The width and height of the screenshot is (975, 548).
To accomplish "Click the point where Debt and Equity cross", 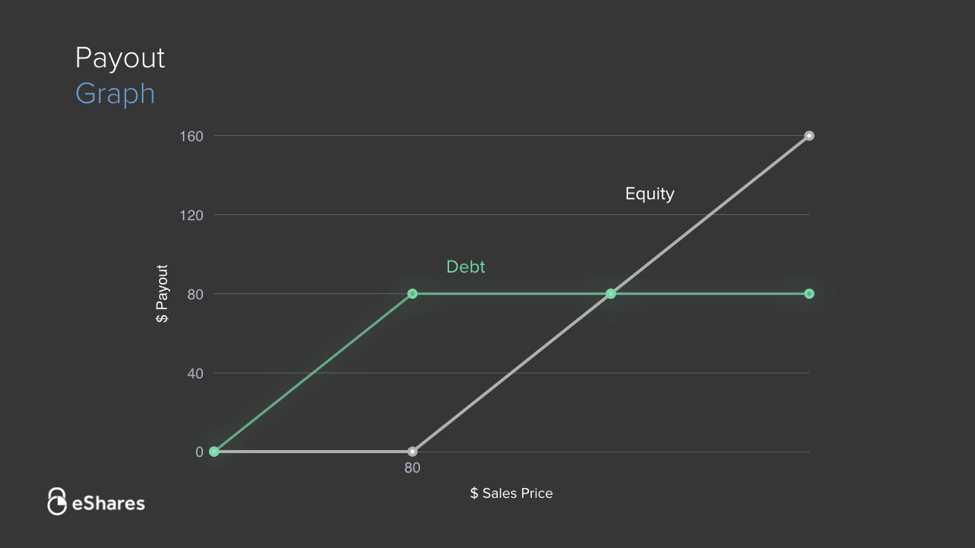I will coord(611,294).
